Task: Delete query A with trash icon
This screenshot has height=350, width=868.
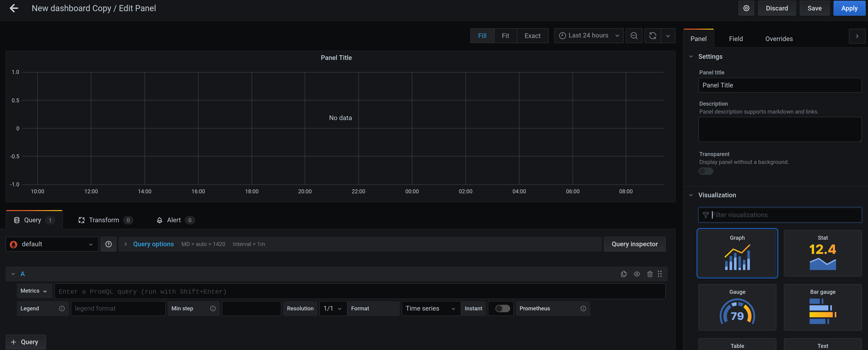Action: tap(650, 274)
